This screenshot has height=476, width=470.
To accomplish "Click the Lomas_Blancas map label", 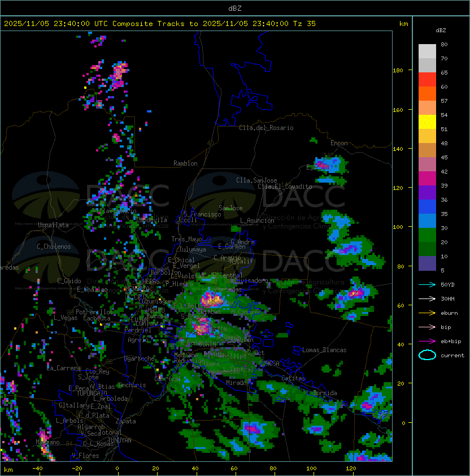I will pos(324,350).
